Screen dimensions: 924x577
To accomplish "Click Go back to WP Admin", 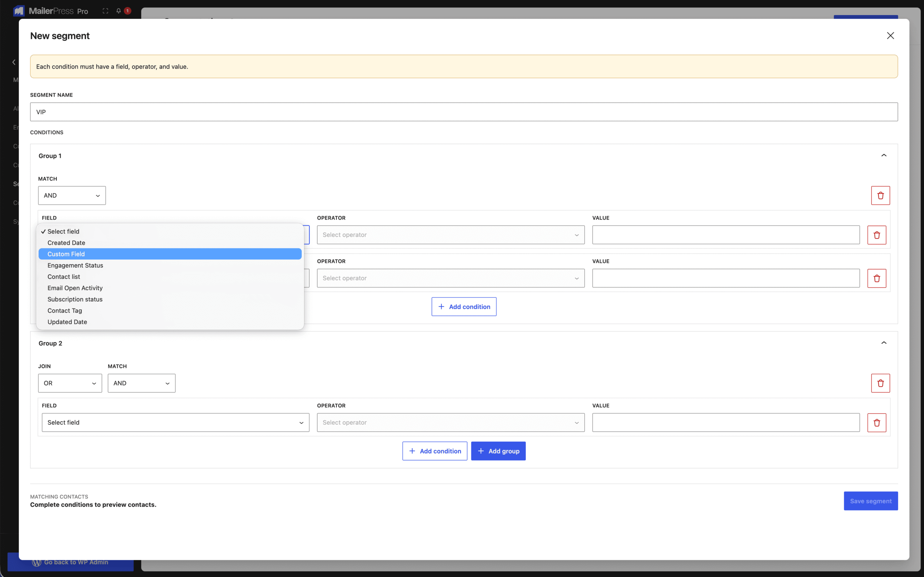I will [70, 562].
